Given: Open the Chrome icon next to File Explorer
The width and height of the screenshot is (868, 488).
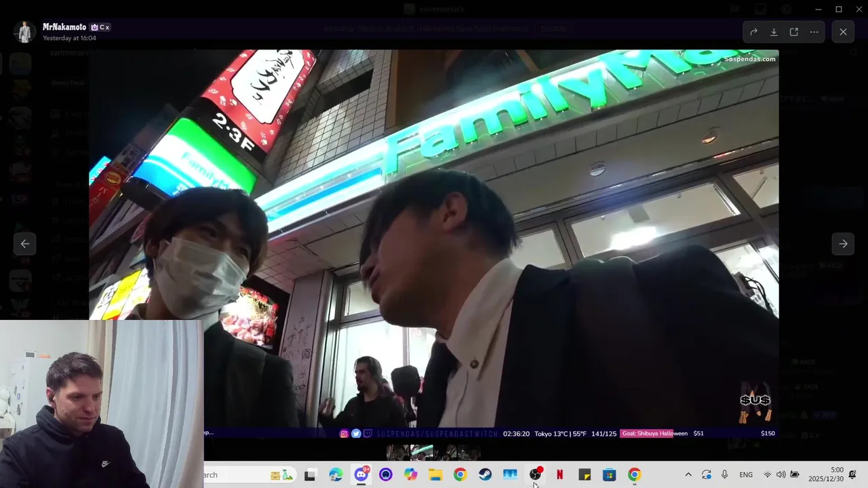Looking at the screenshot, I should (x=460, y=475).
